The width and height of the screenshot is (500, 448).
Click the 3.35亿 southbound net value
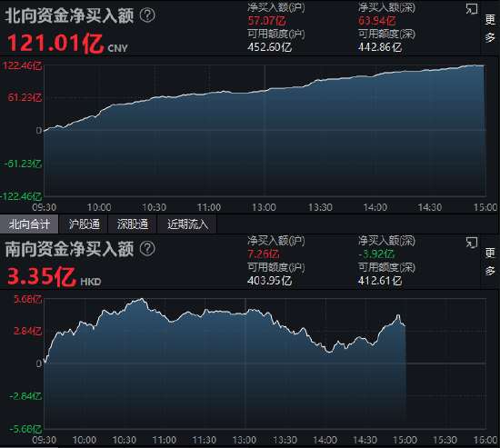click(x=42, y=277)
